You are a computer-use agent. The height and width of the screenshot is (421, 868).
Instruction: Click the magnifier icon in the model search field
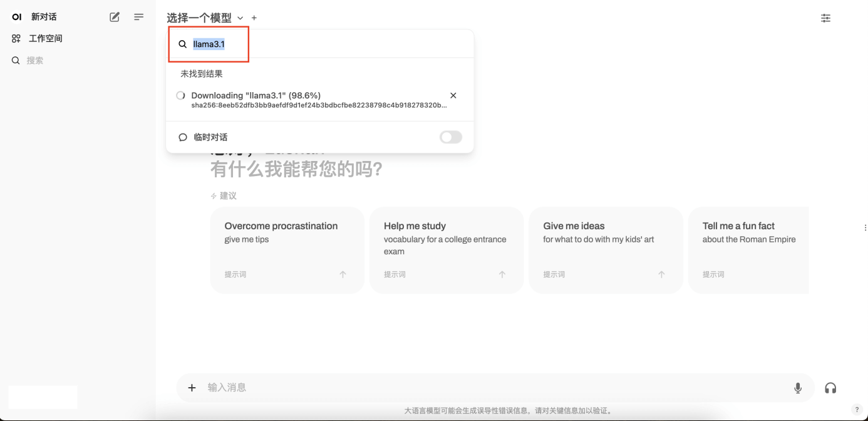click(182, 44)
